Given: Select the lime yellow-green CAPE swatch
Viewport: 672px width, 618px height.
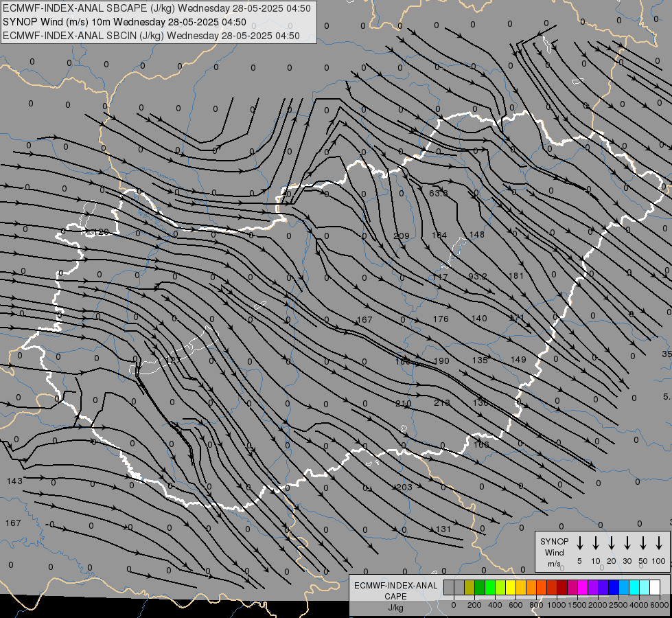Looking at the screenshot, I should click(500, 588).
